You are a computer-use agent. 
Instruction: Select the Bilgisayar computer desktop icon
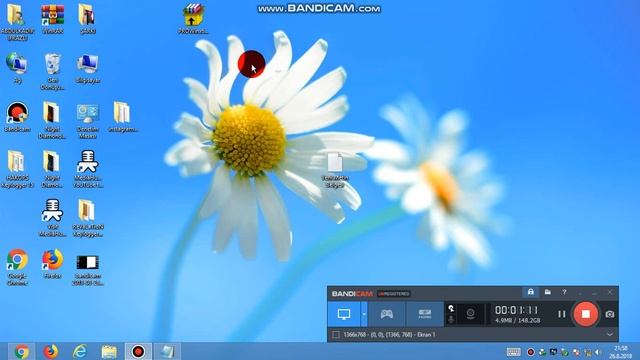pos(88,68)
